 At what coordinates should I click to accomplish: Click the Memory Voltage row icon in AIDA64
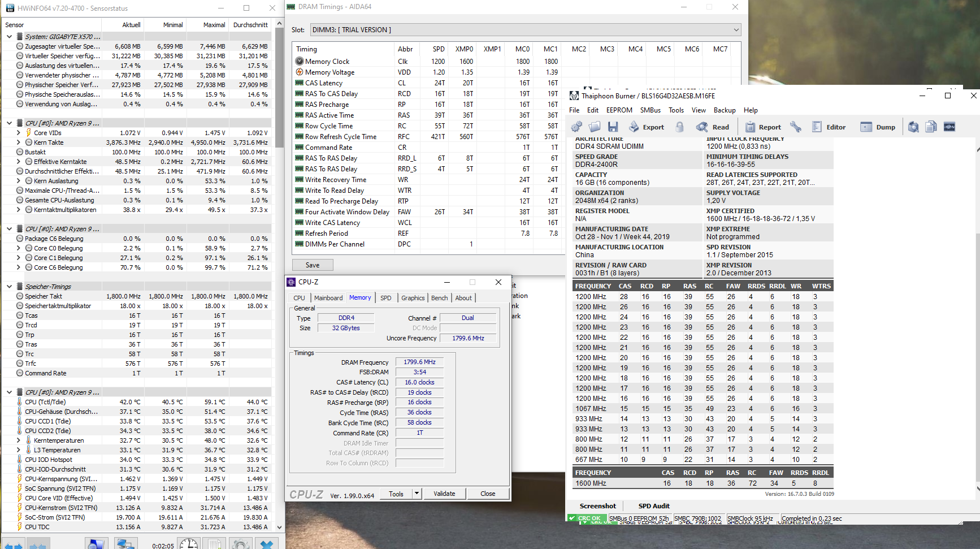coord(300,72)
